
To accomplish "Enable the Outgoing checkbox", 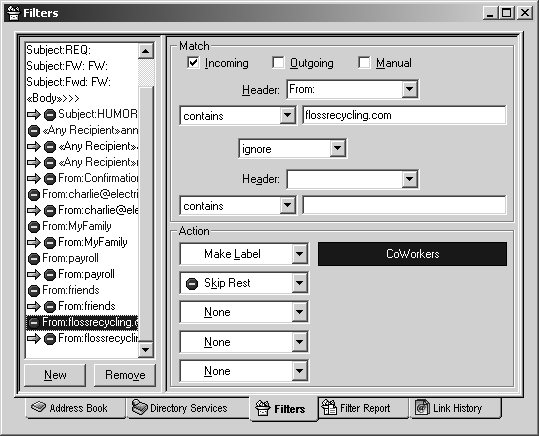I will [x=278, y=63].
